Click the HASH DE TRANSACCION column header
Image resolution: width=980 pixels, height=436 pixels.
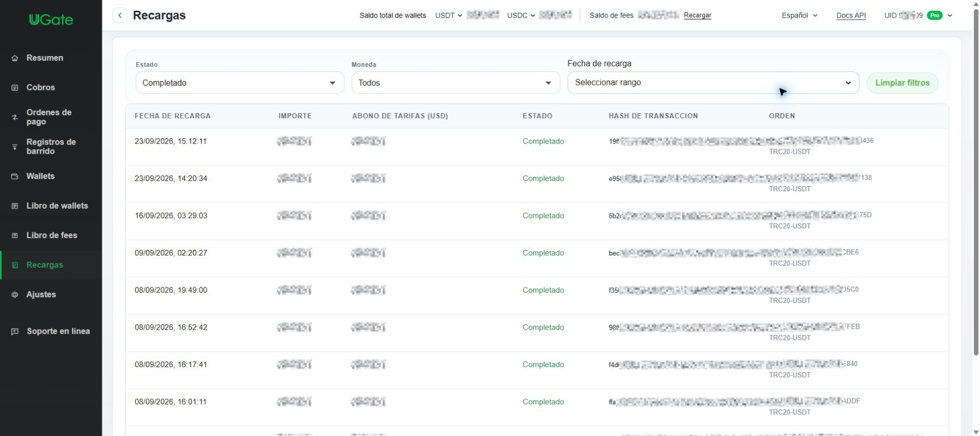tap(653, 116)
